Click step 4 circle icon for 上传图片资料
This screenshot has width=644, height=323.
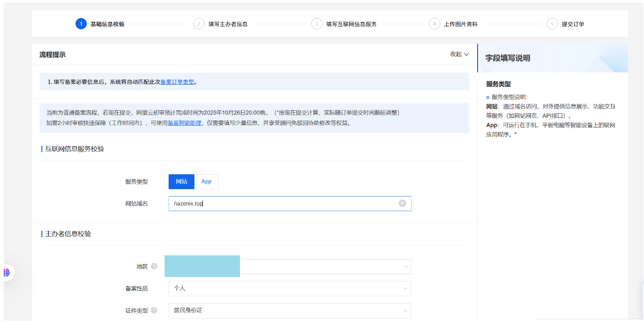(434, 24)
